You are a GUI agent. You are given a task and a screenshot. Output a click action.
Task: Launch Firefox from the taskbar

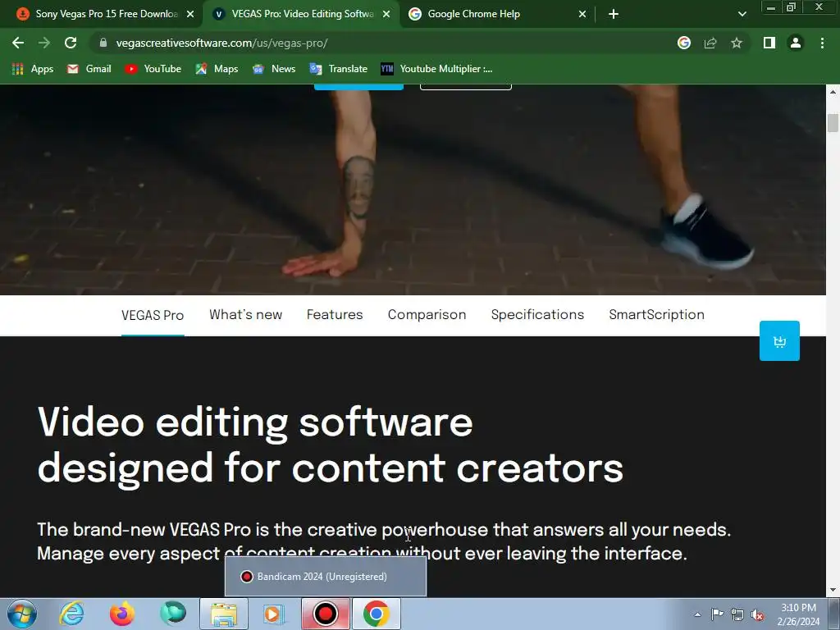122,614
